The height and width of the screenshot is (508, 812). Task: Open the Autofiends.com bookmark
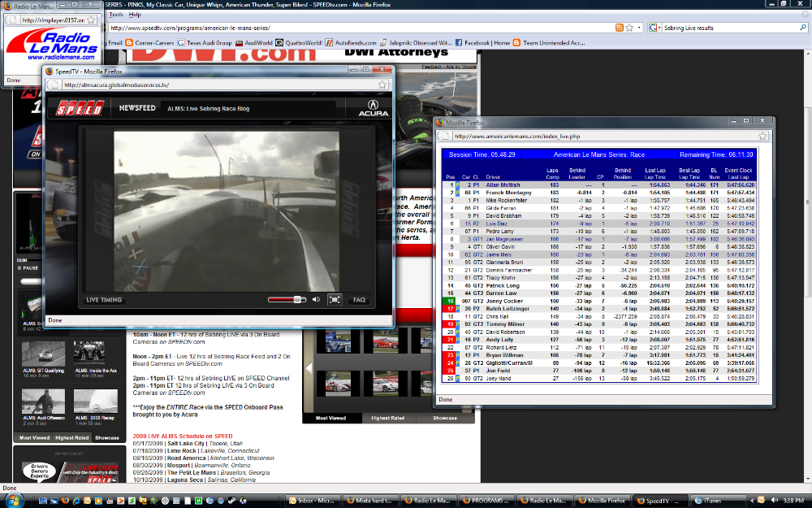pos(351,43)
